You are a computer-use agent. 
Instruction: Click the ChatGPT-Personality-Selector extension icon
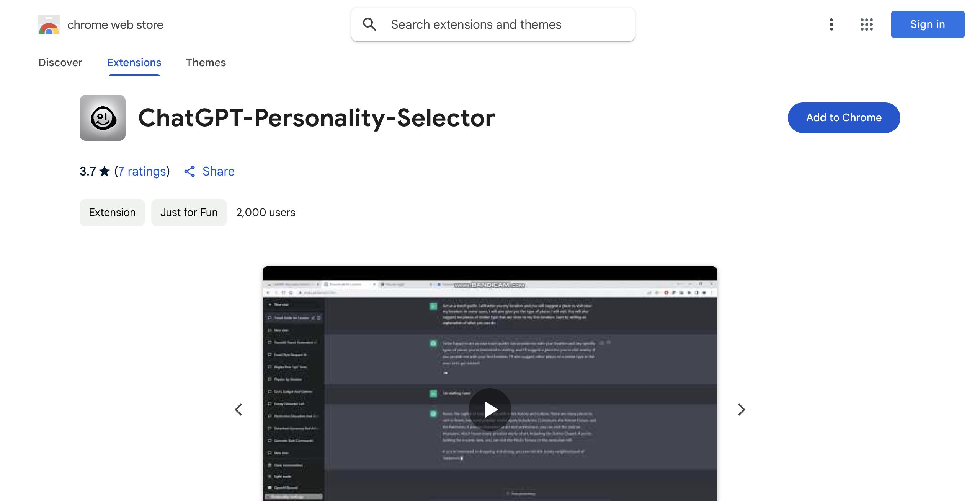coord(103,118)
